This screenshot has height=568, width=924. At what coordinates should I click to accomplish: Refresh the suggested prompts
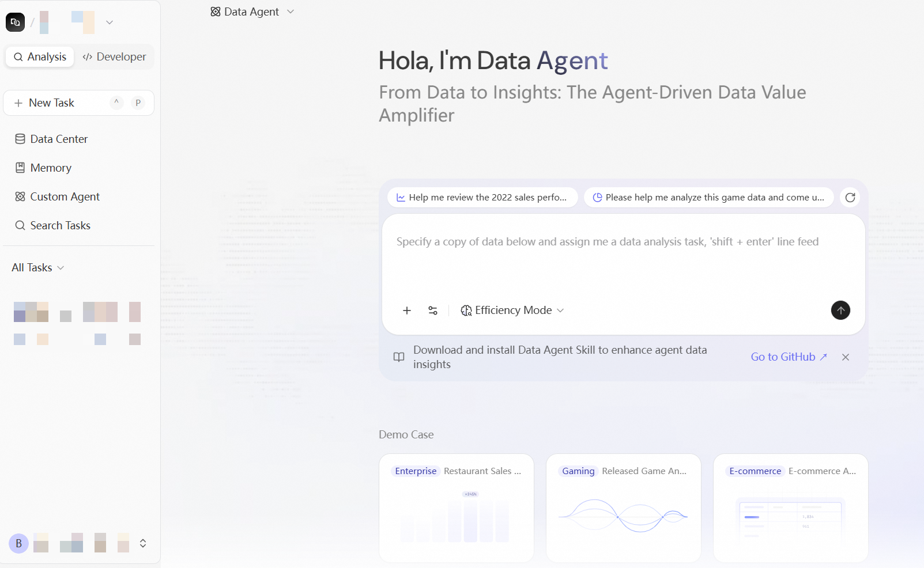850,197
